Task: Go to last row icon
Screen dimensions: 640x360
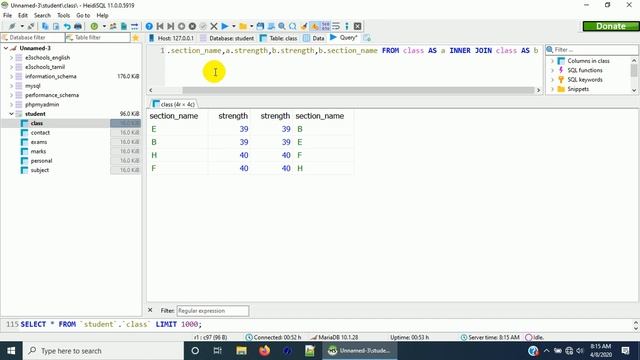Action: pos(171,26)
